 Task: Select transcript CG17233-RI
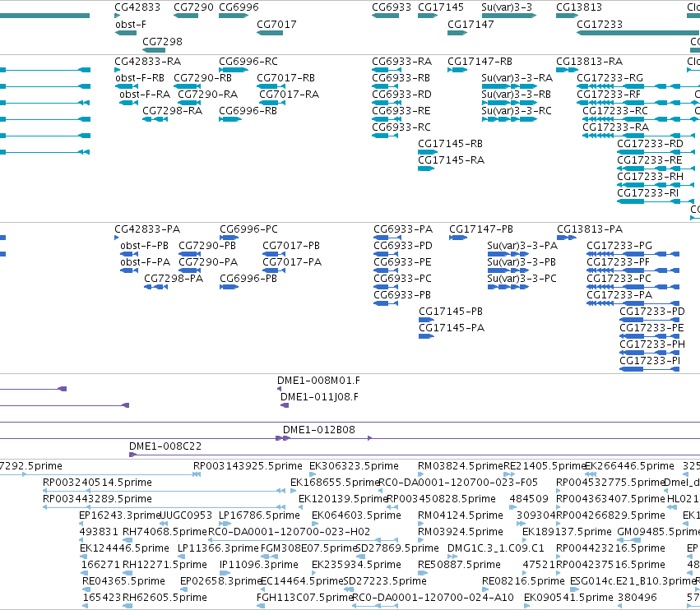pos(648,193)
